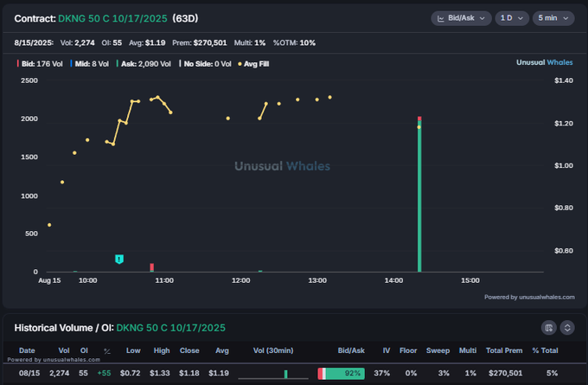Open the 5 min interval dropdown
Image resolution: width=588 pixels, height=385 pixels.
(553, 18)
